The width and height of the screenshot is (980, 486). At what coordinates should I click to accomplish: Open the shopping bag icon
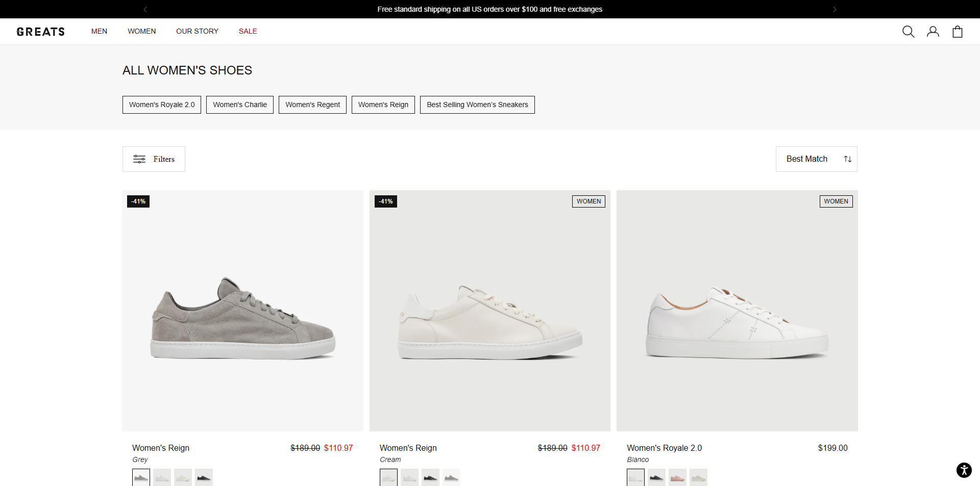click(x=958, y=32)
